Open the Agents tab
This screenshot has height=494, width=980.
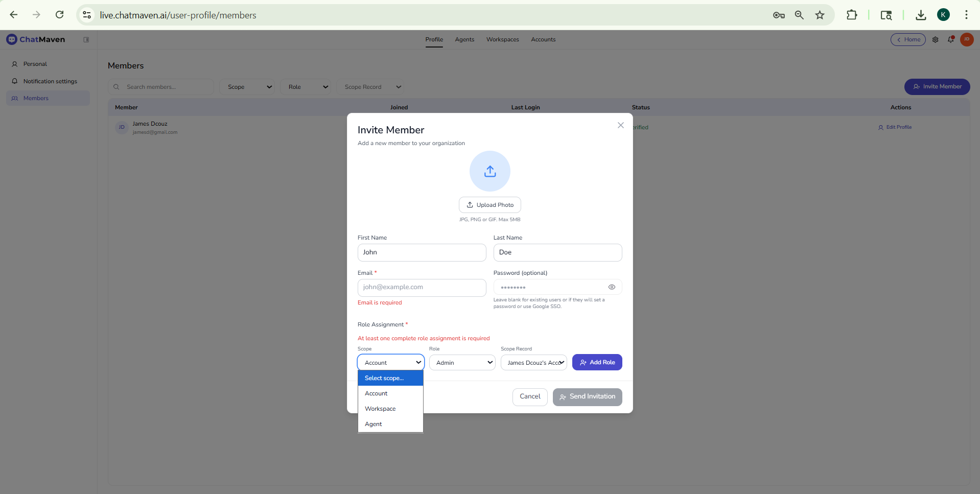pos(464,40)
